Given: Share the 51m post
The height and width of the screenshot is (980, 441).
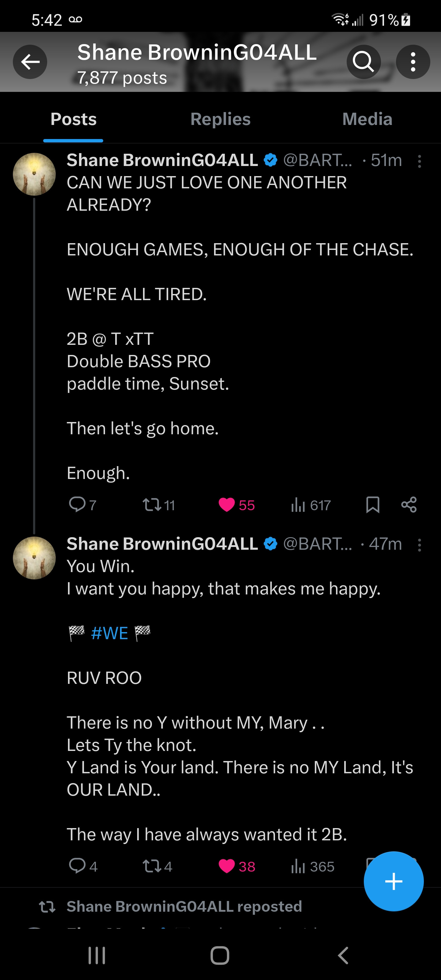Looking at the screenshot, I should click(x=409, y=505).
